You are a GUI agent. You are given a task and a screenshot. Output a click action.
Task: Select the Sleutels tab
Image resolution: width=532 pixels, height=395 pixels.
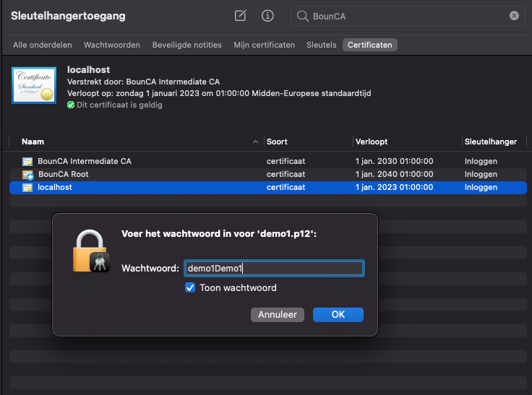tap(322, 45)
